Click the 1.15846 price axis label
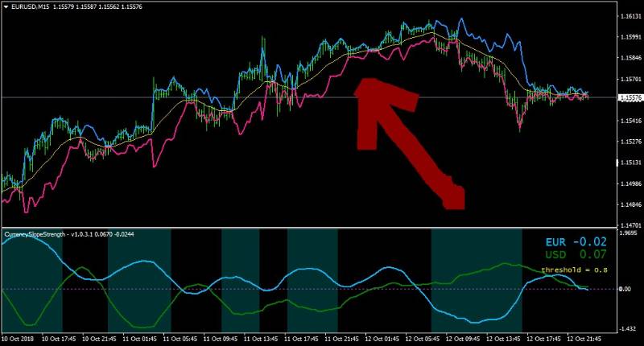Image resolution: width=644 pixels, height=346 pixels. (x=630, y=58)
